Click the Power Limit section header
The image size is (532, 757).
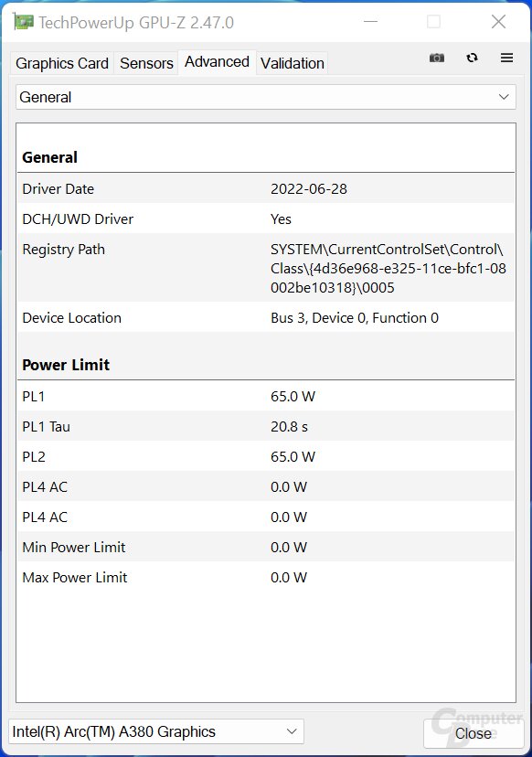[66, 365]
